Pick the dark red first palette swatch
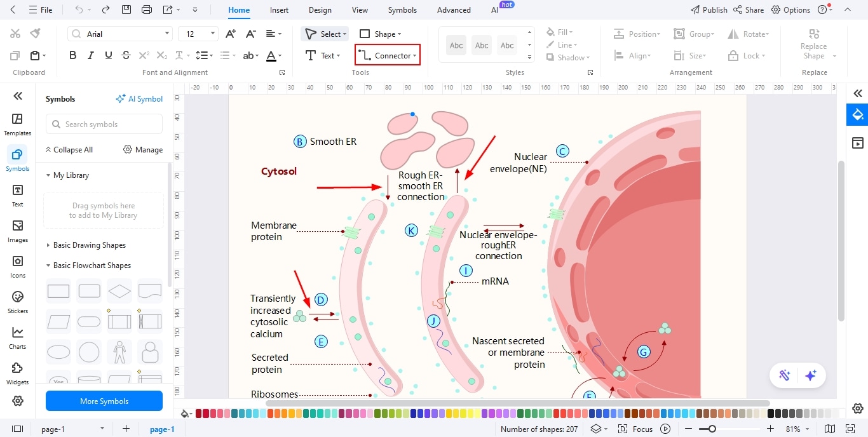Viewport: 868px width, 437px height. [x=198, y=413]
